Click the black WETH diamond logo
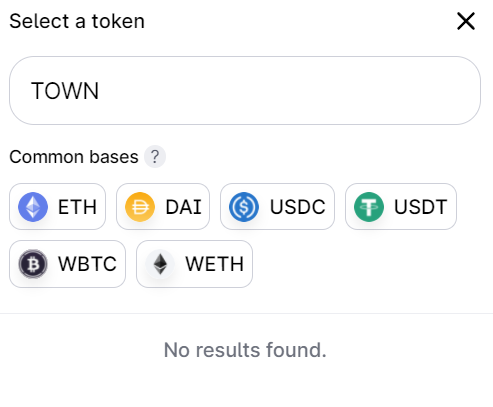 click(160, 264)
